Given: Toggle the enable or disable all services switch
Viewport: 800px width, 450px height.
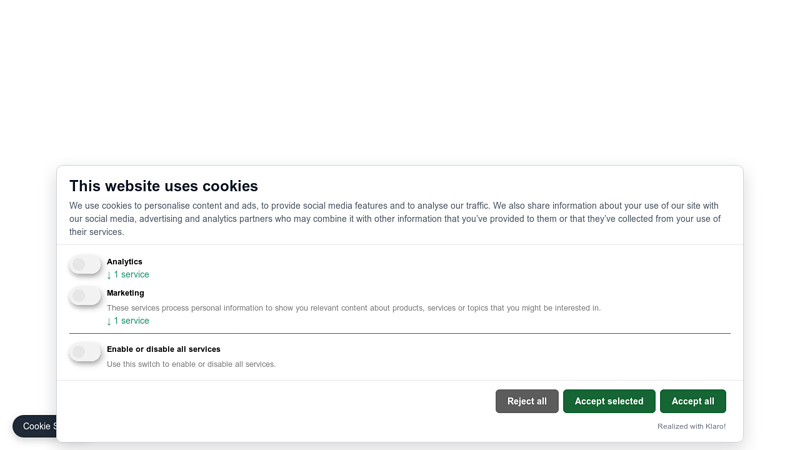Looking at the screenshot, I should coord(85,352).
